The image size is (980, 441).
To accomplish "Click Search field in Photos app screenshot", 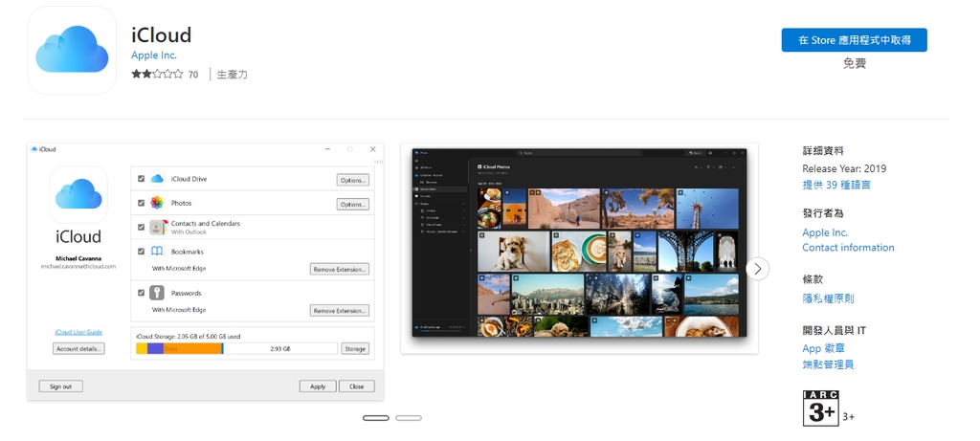I will [580, 152].
